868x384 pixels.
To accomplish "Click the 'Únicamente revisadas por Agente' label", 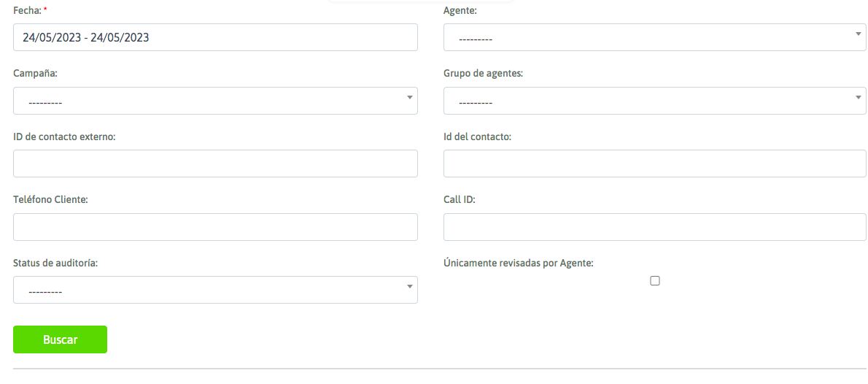I will click(x=518, y=263).
